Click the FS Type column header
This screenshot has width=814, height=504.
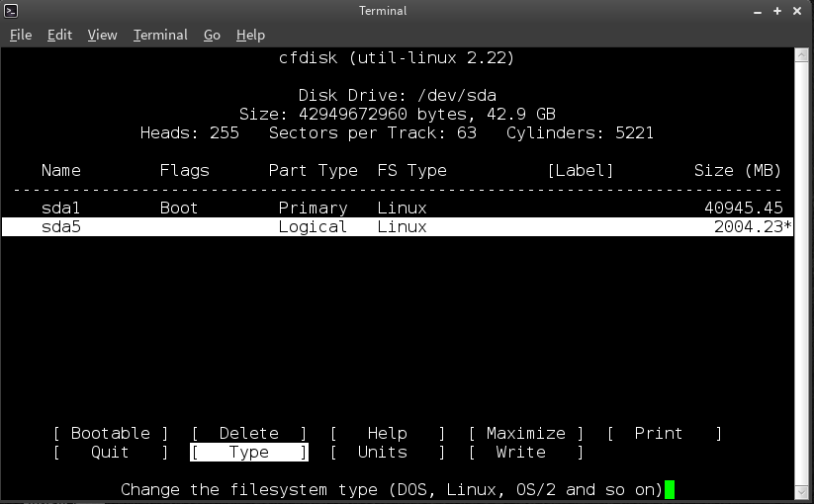point(412,171)
